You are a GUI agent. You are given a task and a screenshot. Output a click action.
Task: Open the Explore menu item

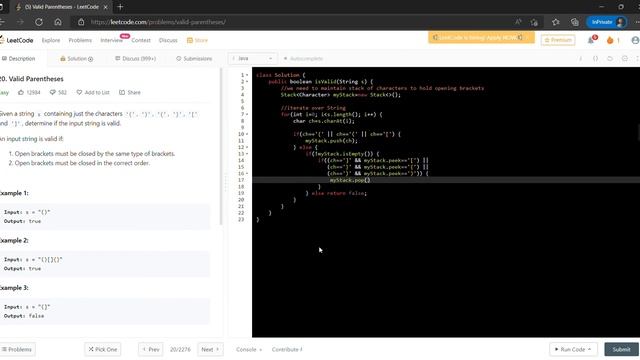point(51,40)
